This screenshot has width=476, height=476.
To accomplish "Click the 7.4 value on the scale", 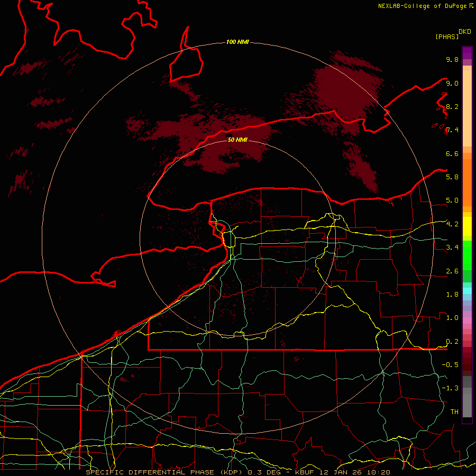I will [452, 130].
